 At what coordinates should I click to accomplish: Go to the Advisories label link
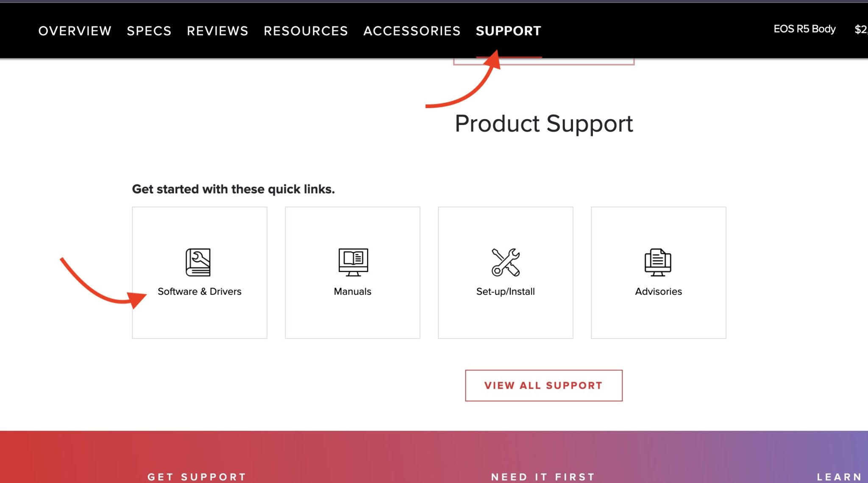658,291
